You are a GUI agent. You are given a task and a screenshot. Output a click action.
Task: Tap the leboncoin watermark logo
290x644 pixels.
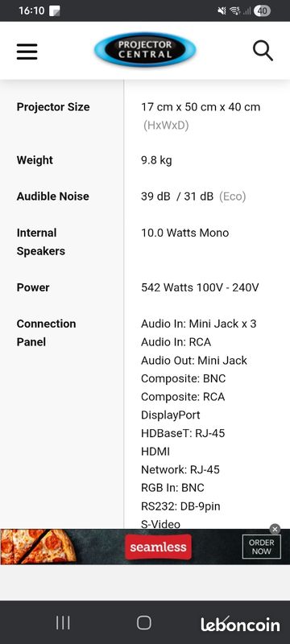240,625
